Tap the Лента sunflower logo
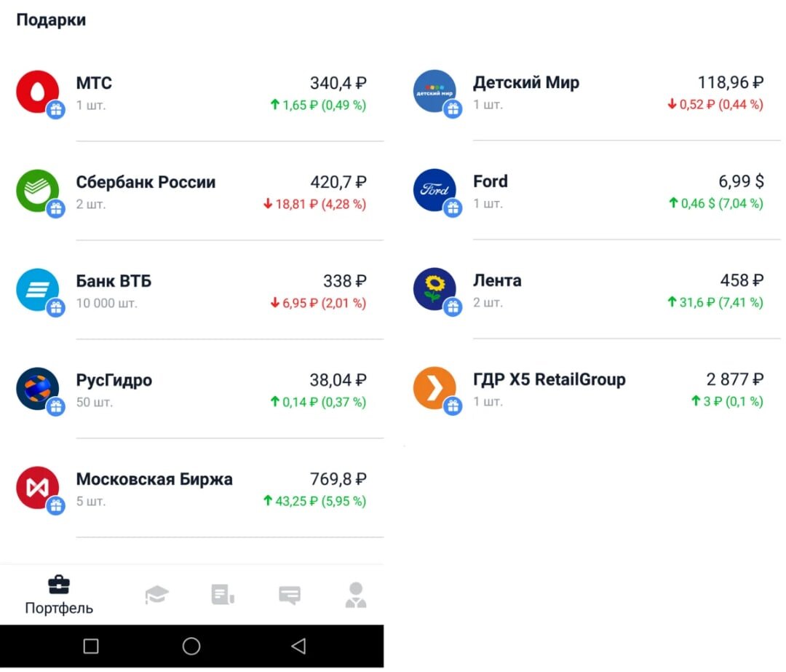 pos(434,289)
